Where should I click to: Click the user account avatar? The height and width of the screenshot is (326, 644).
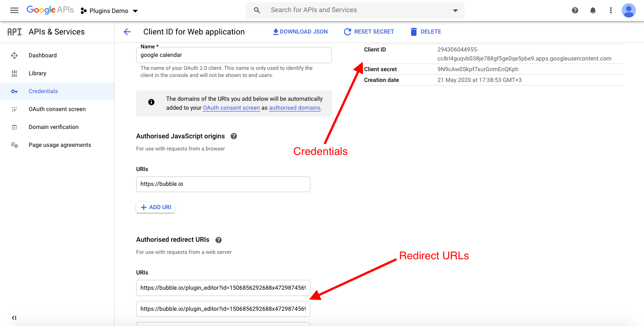tap(629, 10)
